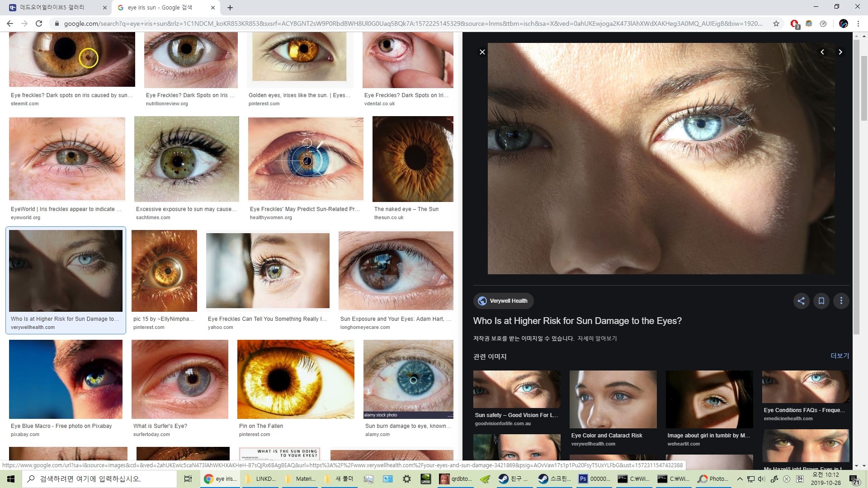
Task: Open the steemit.com eye freckles thumbnail
Action: [72, 59]
